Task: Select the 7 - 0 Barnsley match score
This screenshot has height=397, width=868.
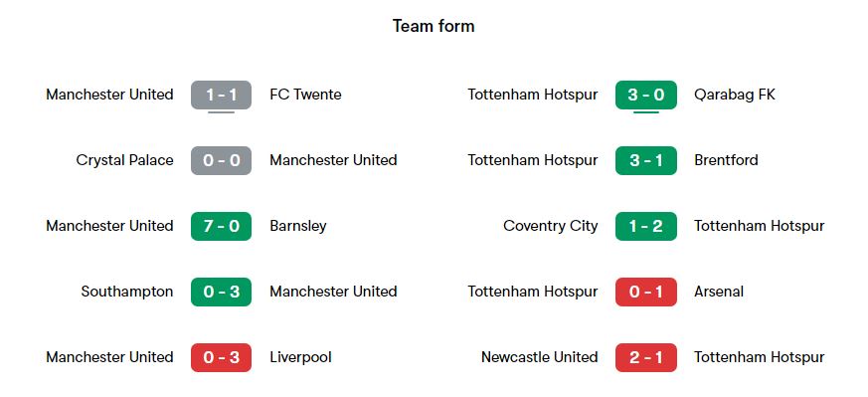Action: 221,226
